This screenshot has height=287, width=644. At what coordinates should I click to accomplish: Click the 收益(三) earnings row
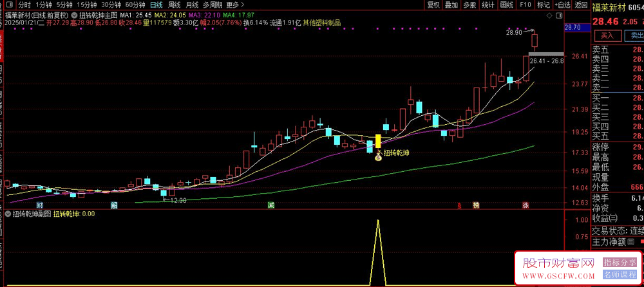tap(618, 218)
